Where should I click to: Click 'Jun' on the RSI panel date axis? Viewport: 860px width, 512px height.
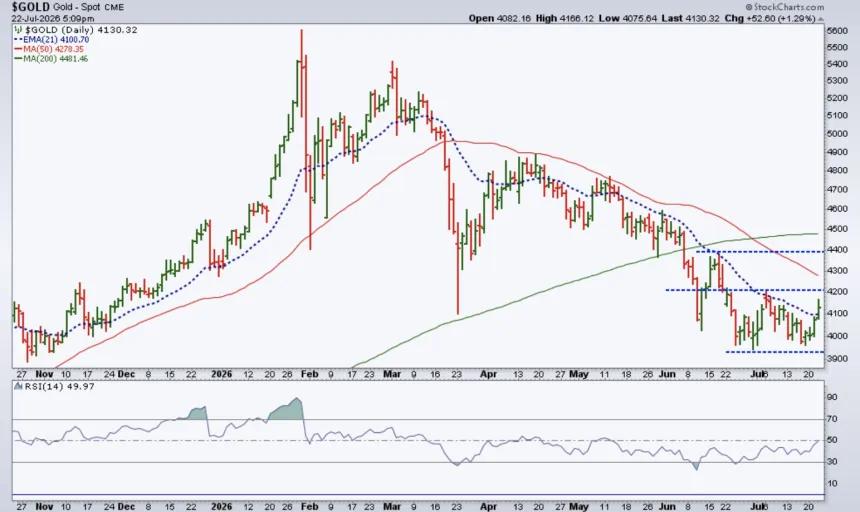[x=667, y=507]
